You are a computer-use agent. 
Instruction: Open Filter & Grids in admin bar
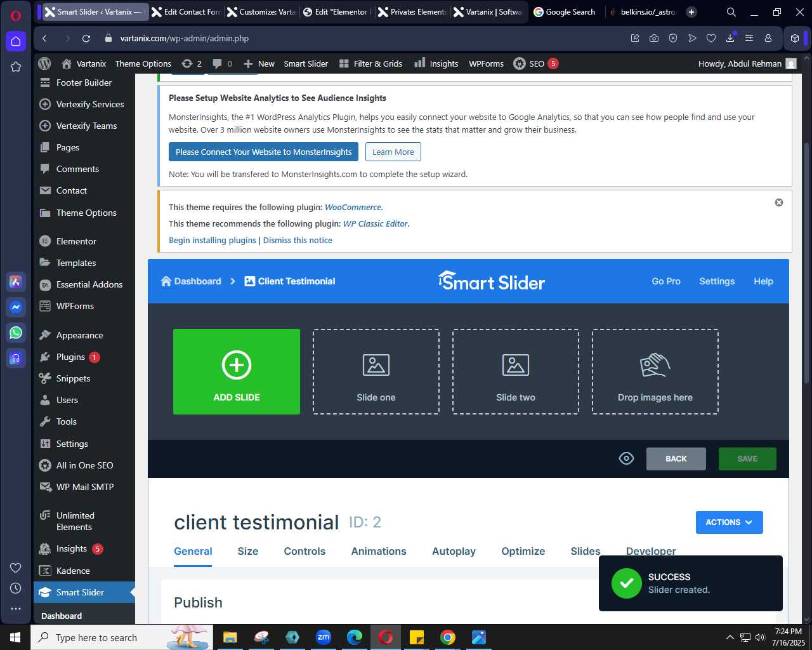[x=370, y=63]
